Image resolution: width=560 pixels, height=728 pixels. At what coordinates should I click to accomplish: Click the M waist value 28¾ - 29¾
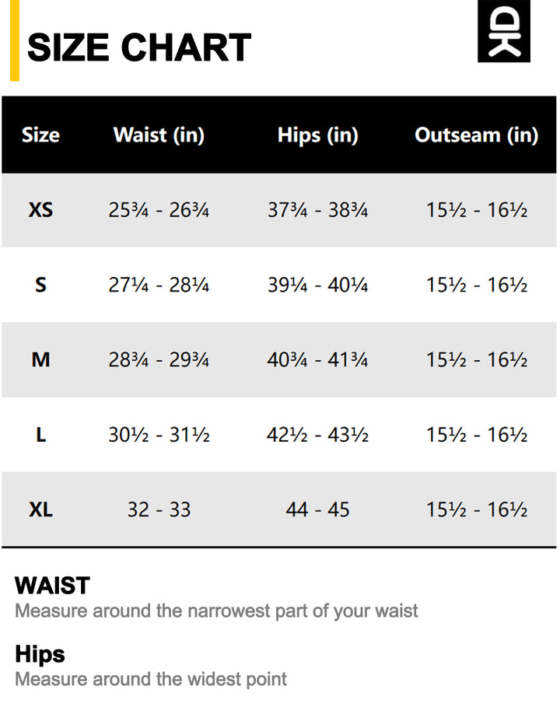tap(159, 360)
